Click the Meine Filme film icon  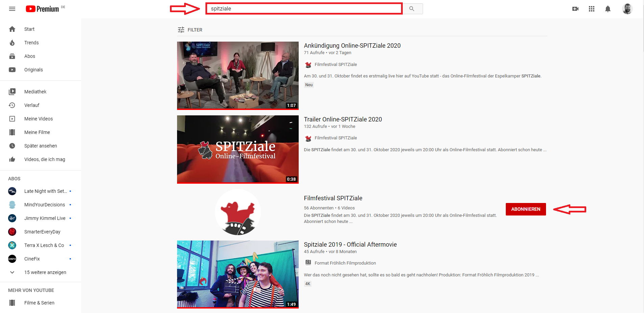(12, 132)
